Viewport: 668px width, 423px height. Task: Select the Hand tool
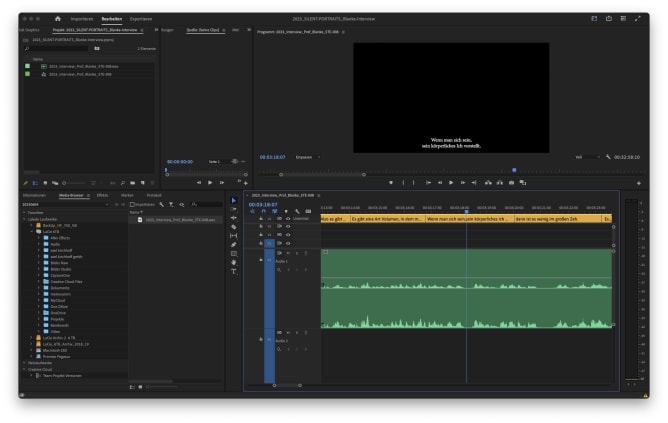234,263
